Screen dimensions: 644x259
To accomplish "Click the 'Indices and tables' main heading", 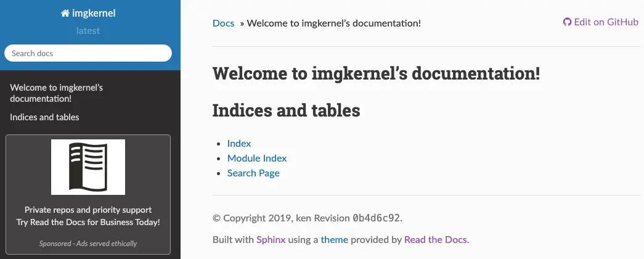I will point(287,110).
